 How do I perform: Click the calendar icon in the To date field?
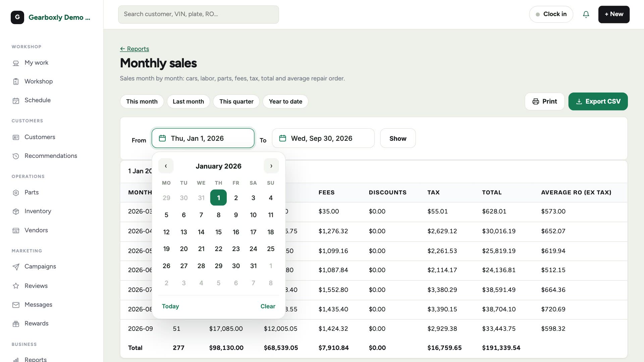pos(282,138)
